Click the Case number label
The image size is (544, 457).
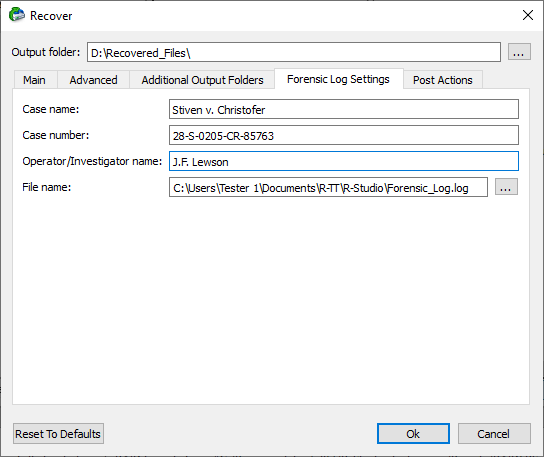56,135
